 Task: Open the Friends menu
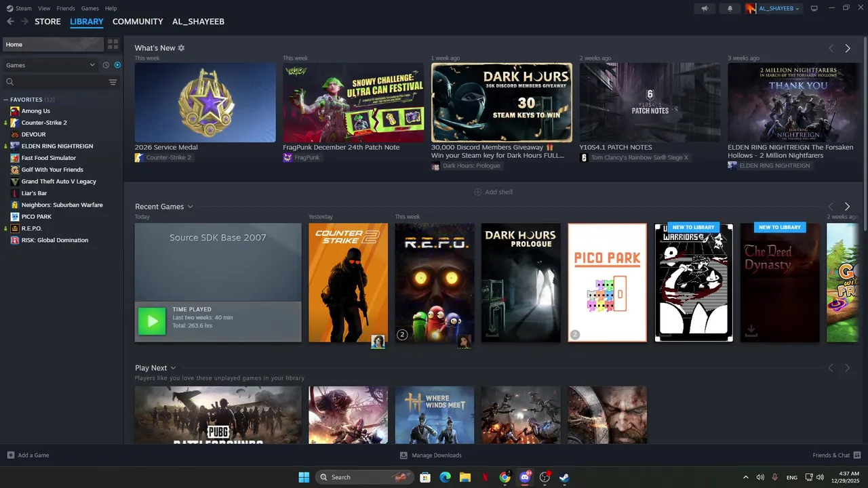point(66,8)
